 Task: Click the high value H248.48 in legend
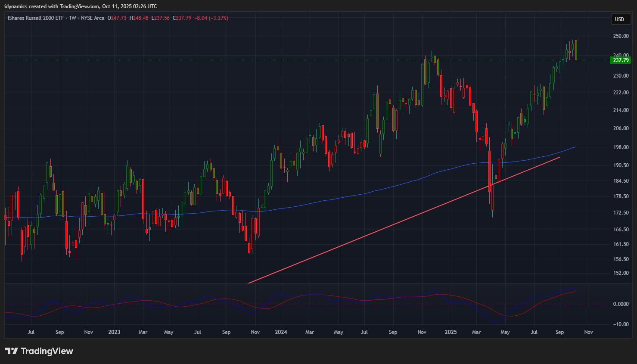point(139,18)
